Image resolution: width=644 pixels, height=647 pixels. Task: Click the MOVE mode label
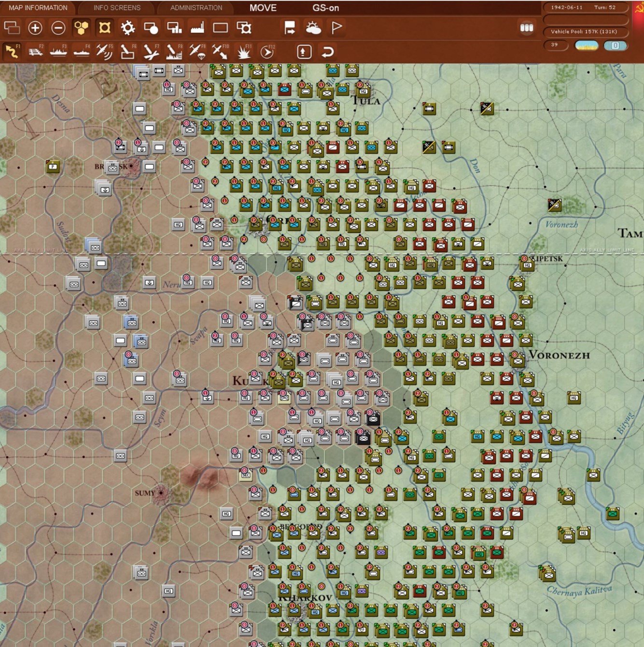tap(263, 8)
